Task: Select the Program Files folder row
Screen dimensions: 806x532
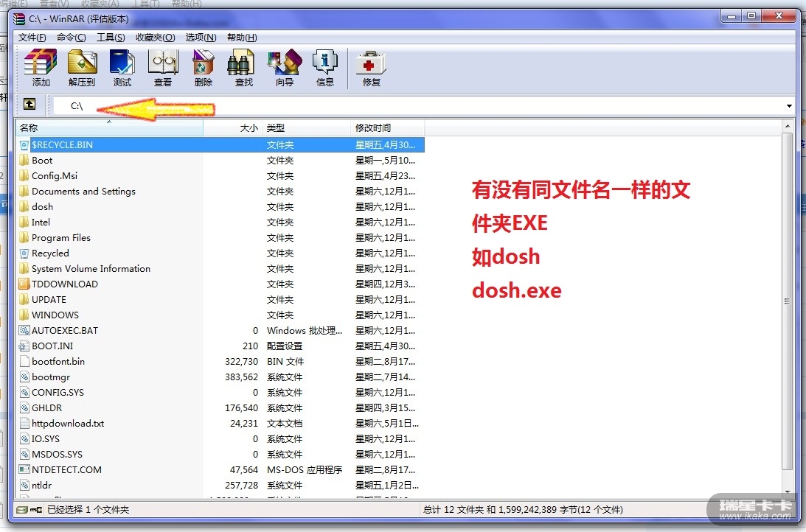Action: [220, 238]
